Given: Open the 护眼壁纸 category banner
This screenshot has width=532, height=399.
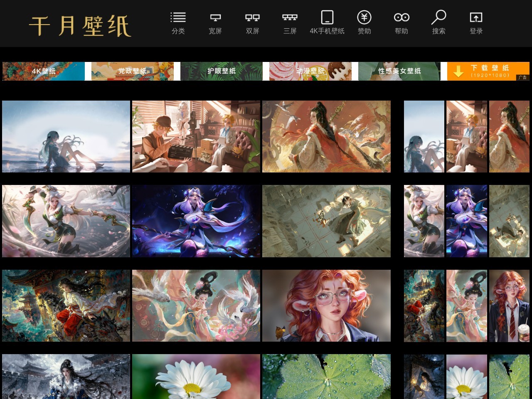Looking at the screenshot, I should 221,71.
